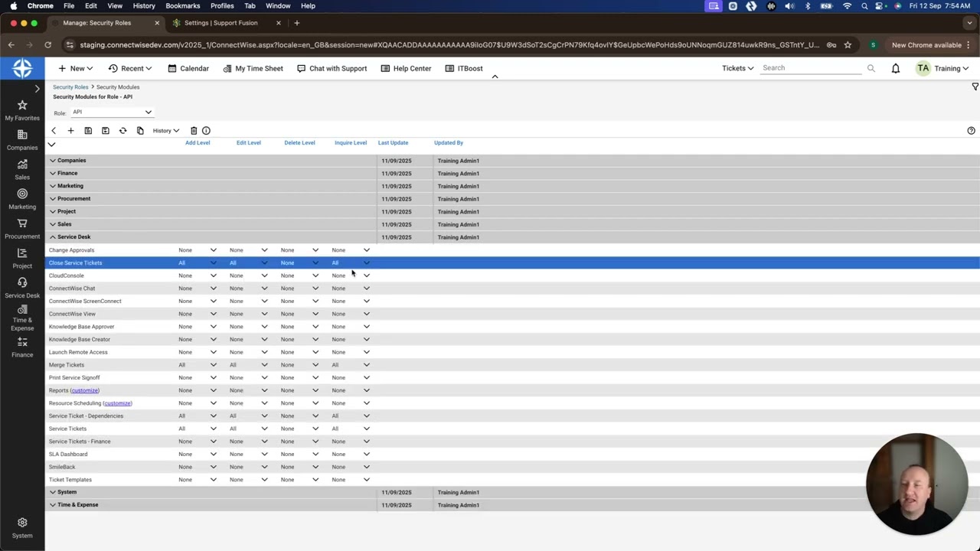The height and width of the screenshot is (551, 980).
Task: Collapse all sections with the chevron
Action: coord(51,145)
